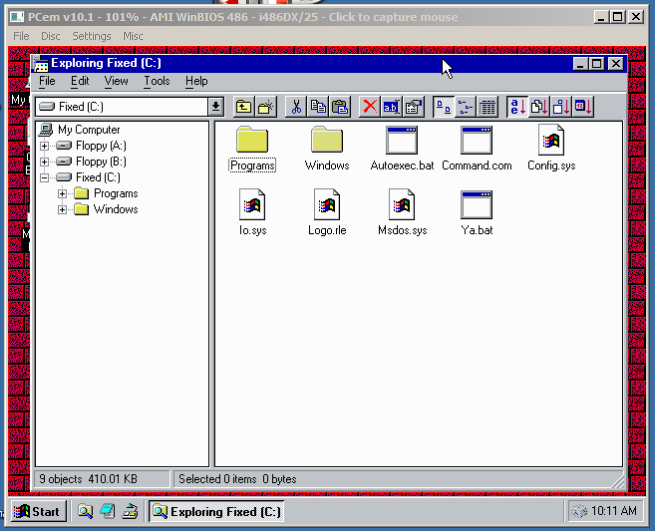Create a new folder with toolbar icon
This screenshot has width=655, height=531.
coord(265,107)
